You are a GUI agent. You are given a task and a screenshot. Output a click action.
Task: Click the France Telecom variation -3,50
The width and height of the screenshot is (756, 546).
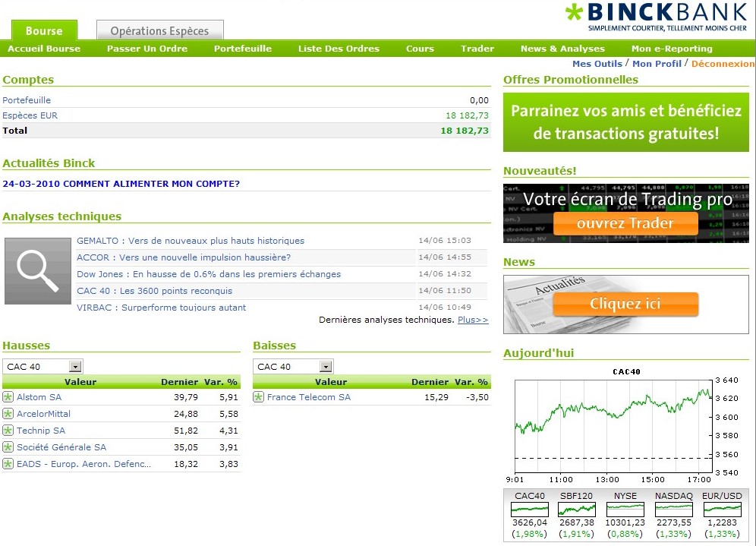[x=477, y=397]
